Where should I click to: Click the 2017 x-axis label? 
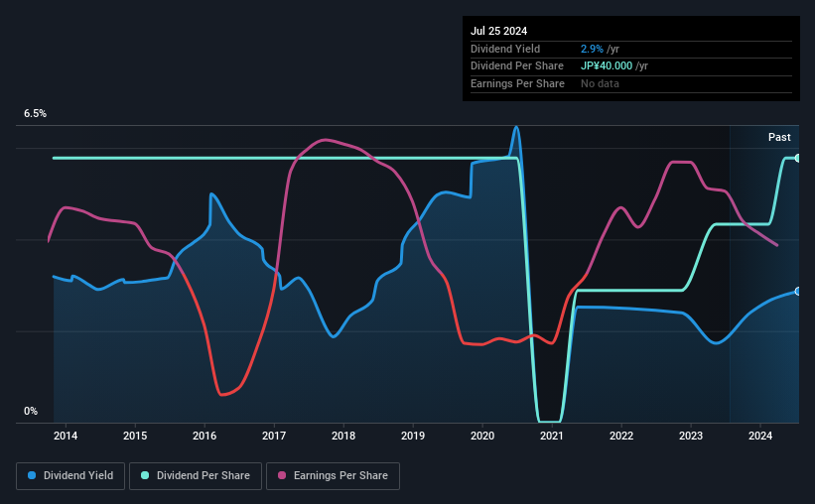point(274,436)
